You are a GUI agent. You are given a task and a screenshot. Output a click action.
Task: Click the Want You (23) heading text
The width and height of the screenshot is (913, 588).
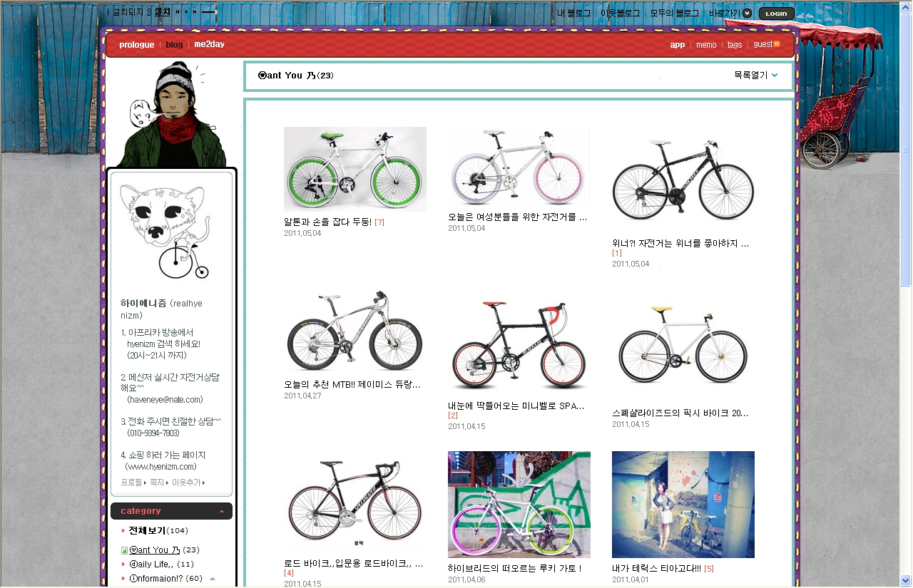pos(295,76)
